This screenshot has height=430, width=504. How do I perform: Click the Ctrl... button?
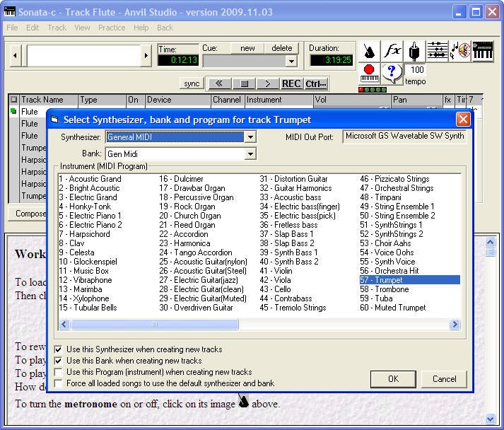[x=316, y=84]
